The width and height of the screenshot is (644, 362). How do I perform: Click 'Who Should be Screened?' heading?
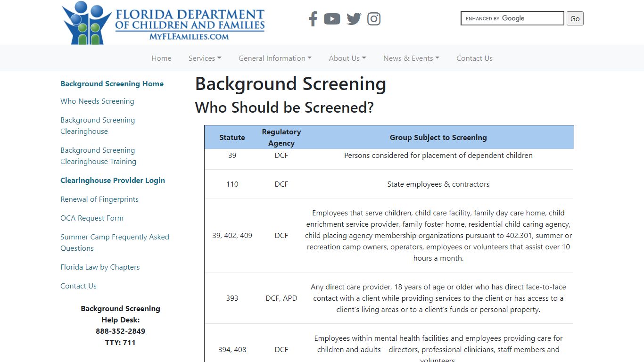coord(284,107)
